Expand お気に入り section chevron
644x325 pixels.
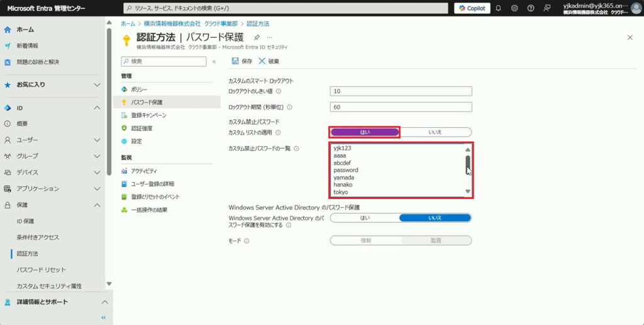pyautogui.click(x=97, y=85)
